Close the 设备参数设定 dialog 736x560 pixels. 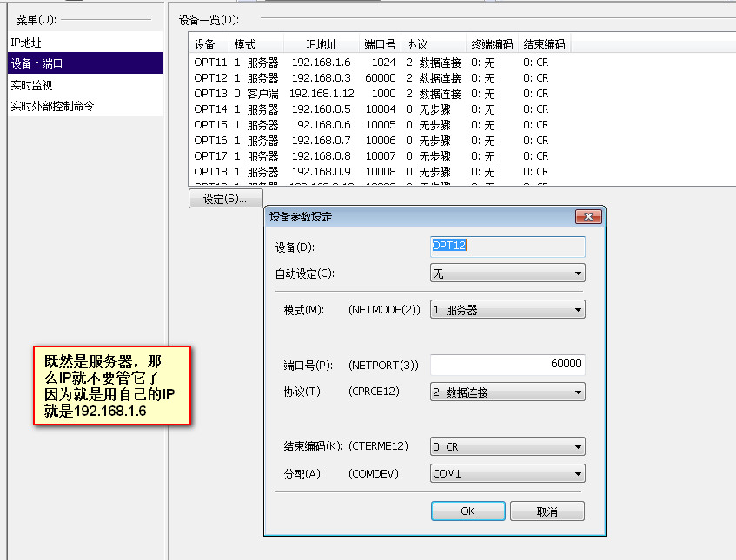pyautogui.click(x=588, y=217)
